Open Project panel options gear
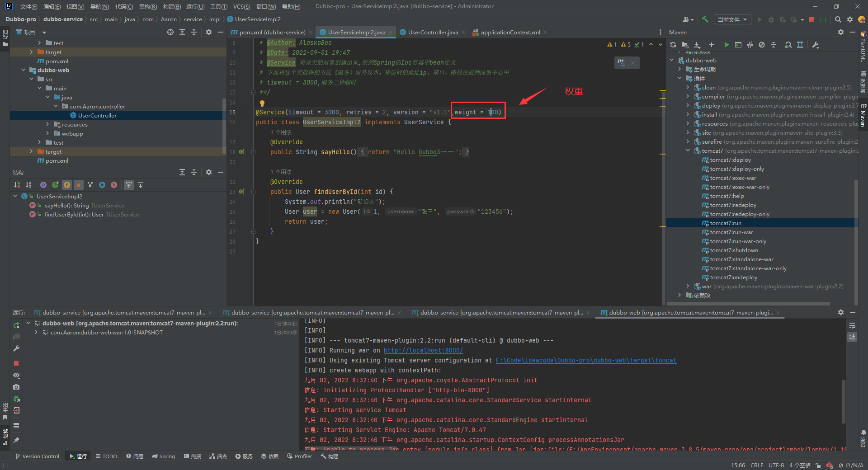 tap(208, 32)
